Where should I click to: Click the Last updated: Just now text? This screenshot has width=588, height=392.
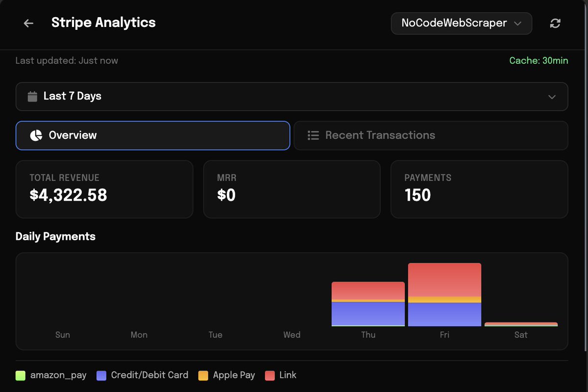pyautogui.click(x=67, y=61)
